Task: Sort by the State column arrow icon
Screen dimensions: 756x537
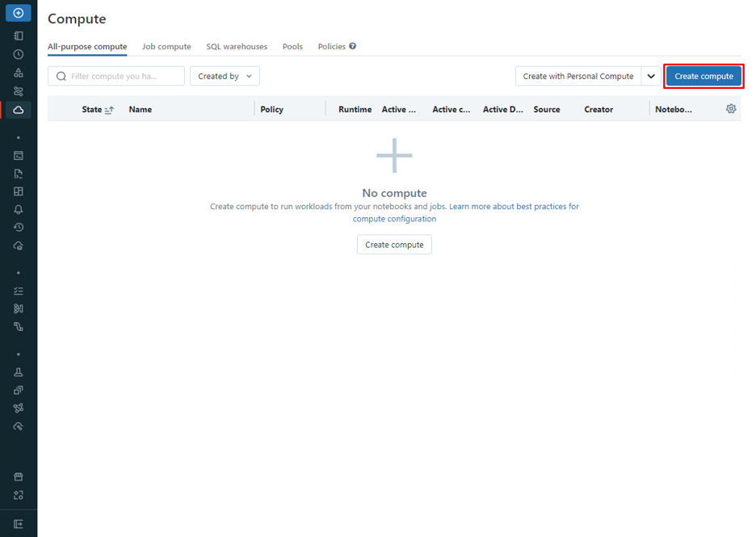Action: (110, 110)
